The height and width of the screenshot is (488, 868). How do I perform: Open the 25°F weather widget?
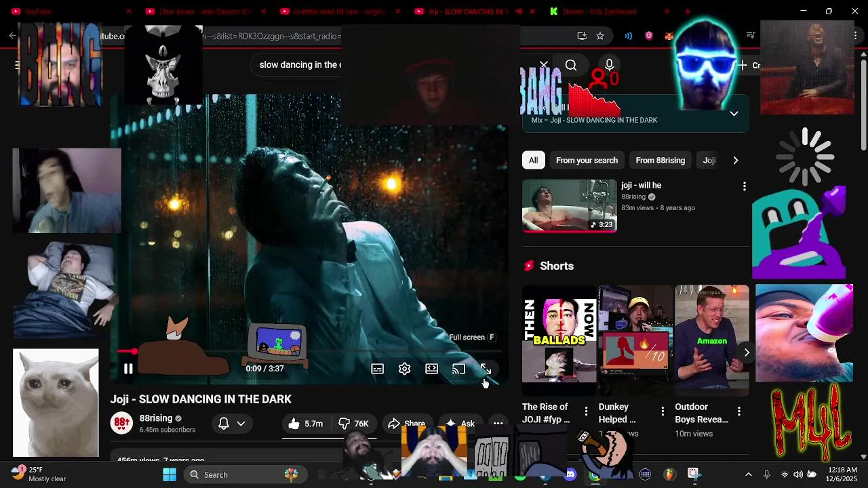click(x=39, y=474)
